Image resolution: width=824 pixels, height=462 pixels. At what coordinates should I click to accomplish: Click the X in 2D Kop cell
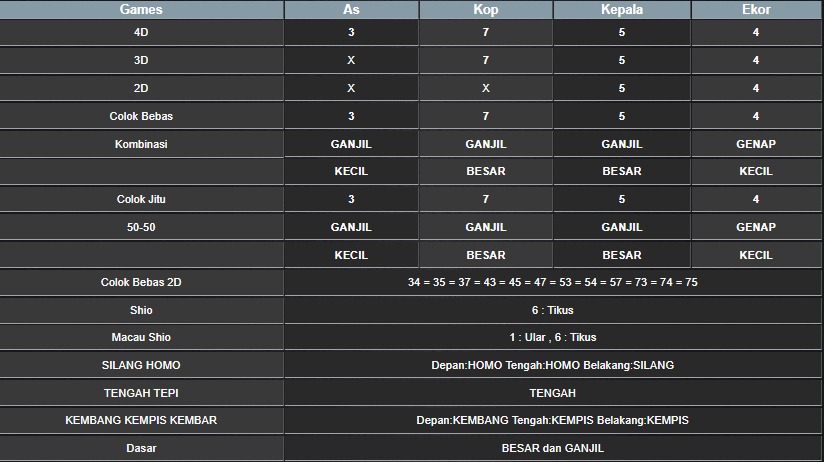coord(486,88)
